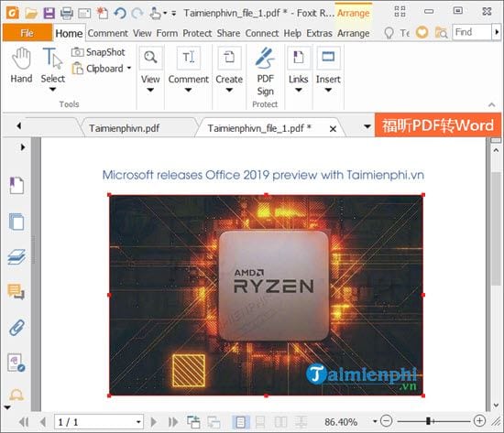Open the Attachments paperclip panel
This screenshot has width=504, height=433.
(x=16, y=328)
